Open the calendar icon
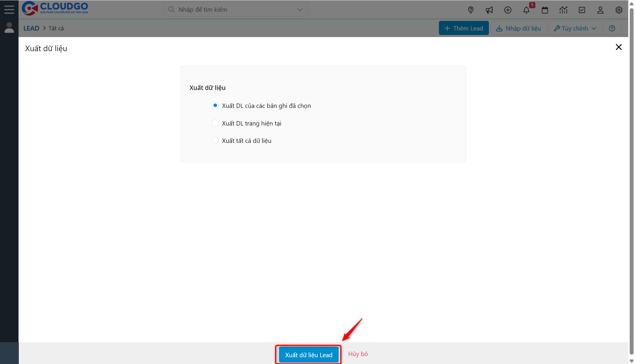Image resolution: width=635 pixels, height=364 pixels. [x=545, y=10]
